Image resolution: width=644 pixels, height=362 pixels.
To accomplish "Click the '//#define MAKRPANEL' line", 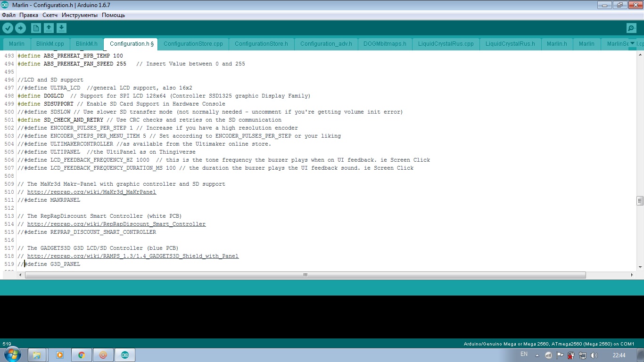I will click(49, 200).
